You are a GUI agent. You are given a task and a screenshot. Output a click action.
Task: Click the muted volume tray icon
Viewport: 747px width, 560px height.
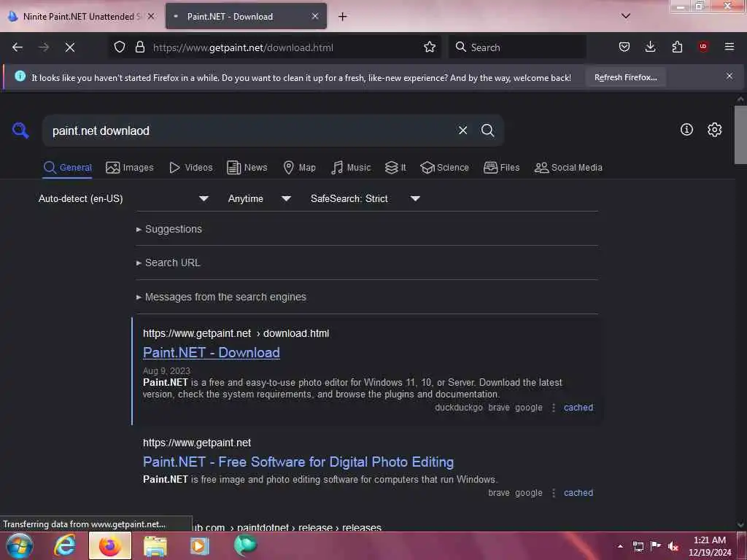673,546
